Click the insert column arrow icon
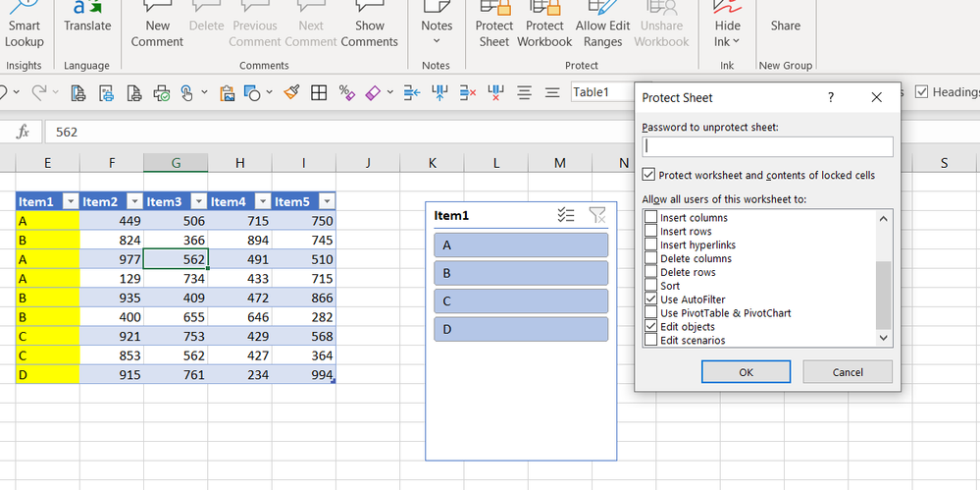980x490 pixels. pyautogui.click(x=440, y=92)
